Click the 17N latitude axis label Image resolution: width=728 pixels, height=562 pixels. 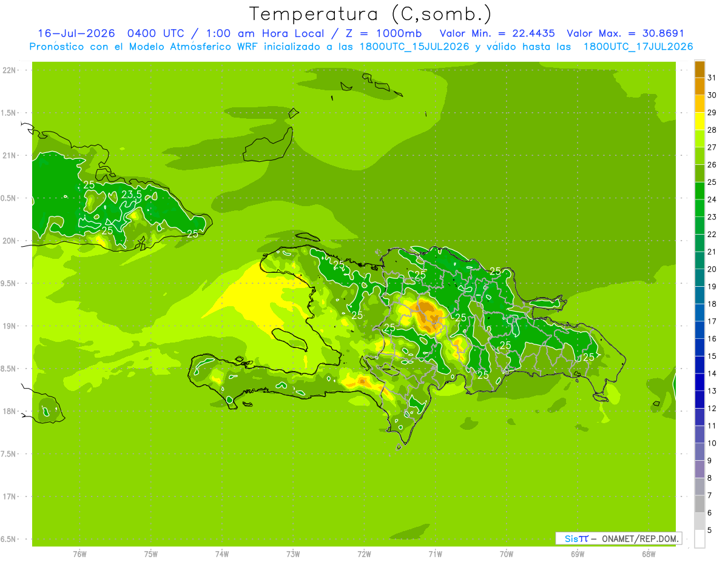click(8, 497)
